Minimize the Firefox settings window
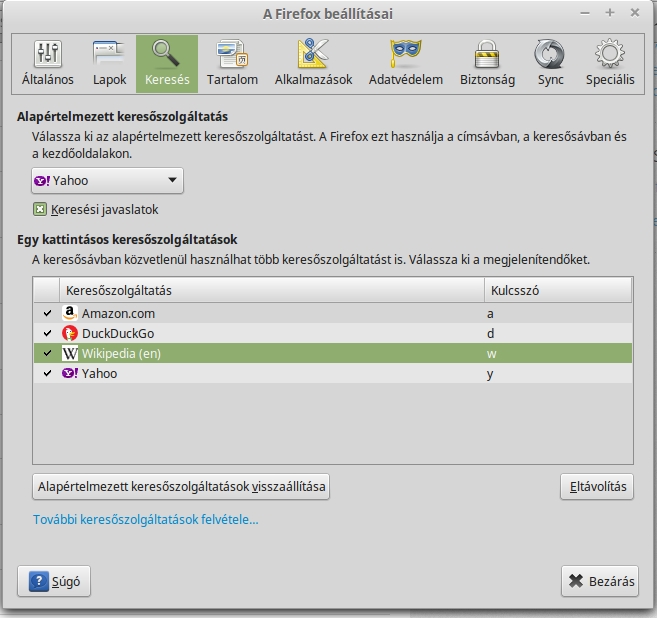 pyautogui.click(x=585, y=13)
